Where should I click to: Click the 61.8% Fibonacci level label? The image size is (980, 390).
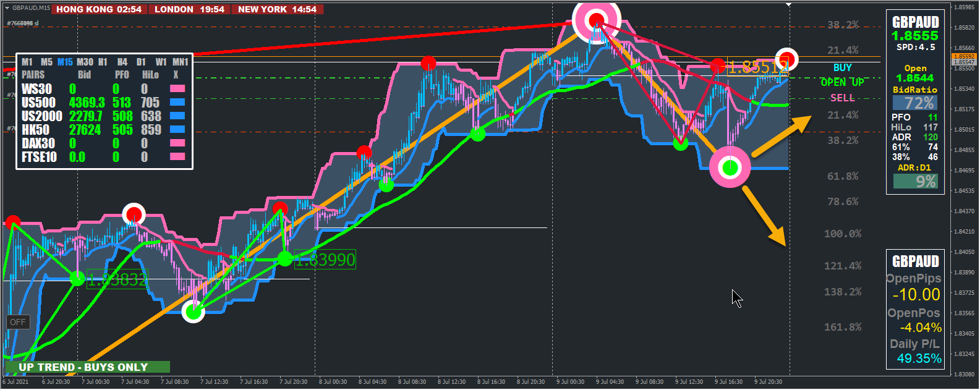pyautogui.click(x=843, y=176)
